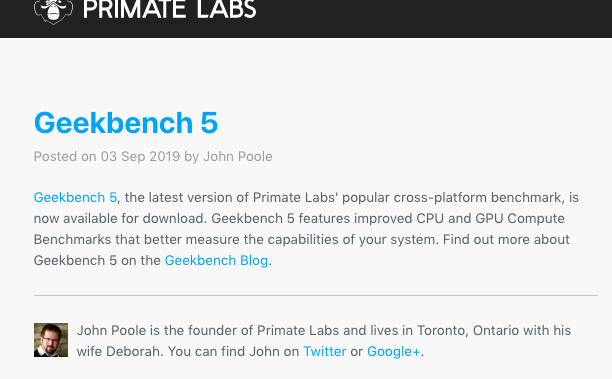Open John's Twitter link
This screenshot has height=379, width=612.
[x=325, y=351]
